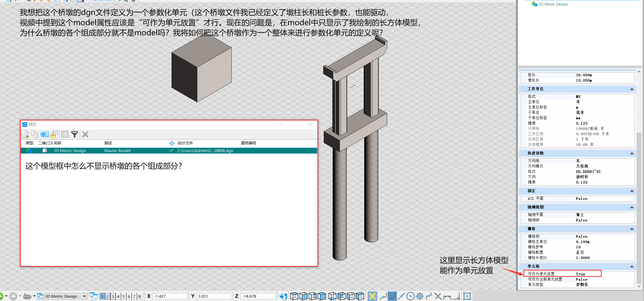Collapse the 工作单位 properties section
The height and width of the screenshot is (301, 644).
[632, 89]
